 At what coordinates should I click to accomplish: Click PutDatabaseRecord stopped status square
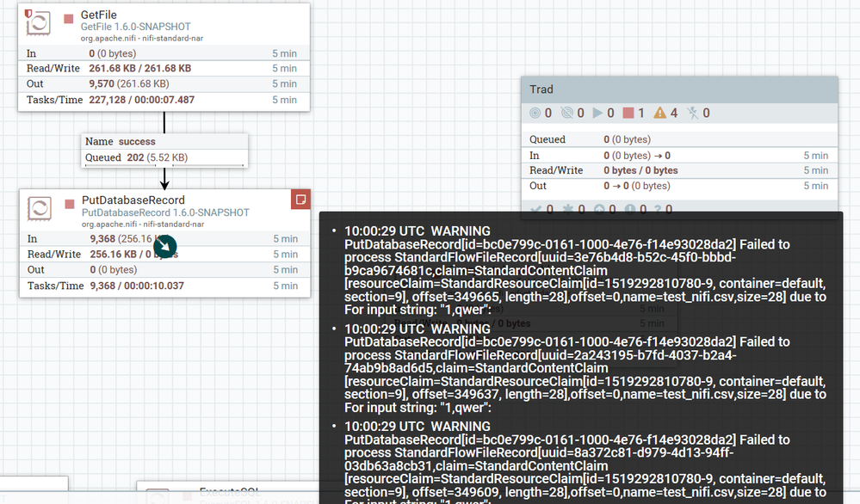[x=70, y=205]
